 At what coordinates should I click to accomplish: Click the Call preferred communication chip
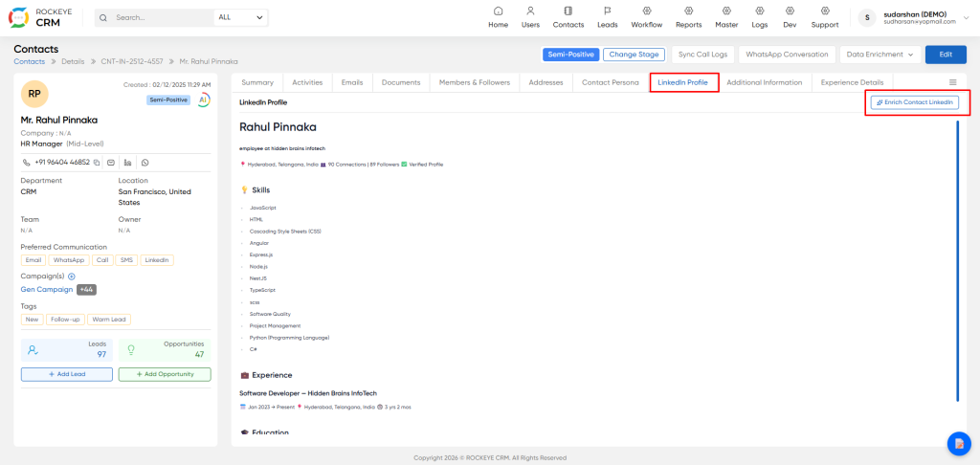coord(101,260)
